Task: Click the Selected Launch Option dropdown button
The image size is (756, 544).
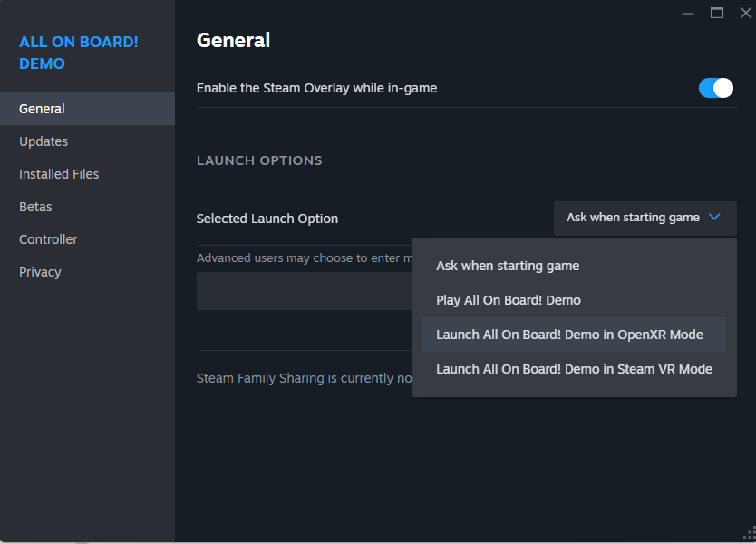Action: 645,218
